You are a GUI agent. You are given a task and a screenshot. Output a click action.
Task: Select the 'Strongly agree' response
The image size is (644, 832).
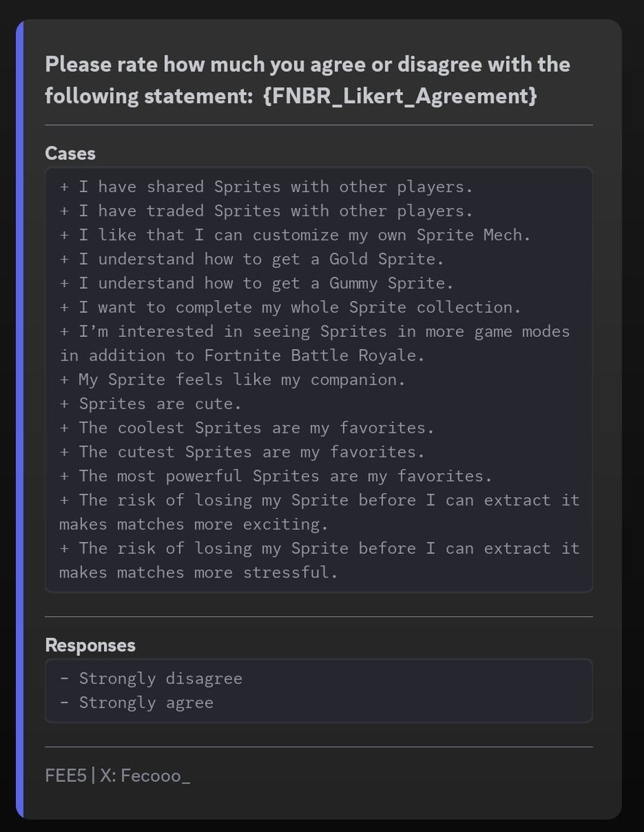point(137,702)
